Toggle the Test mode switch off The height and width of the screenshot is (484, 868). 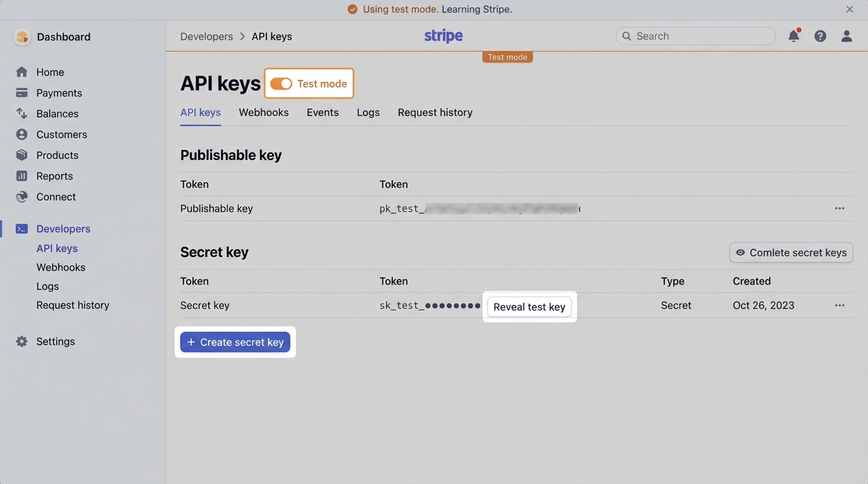click(281, 84)
